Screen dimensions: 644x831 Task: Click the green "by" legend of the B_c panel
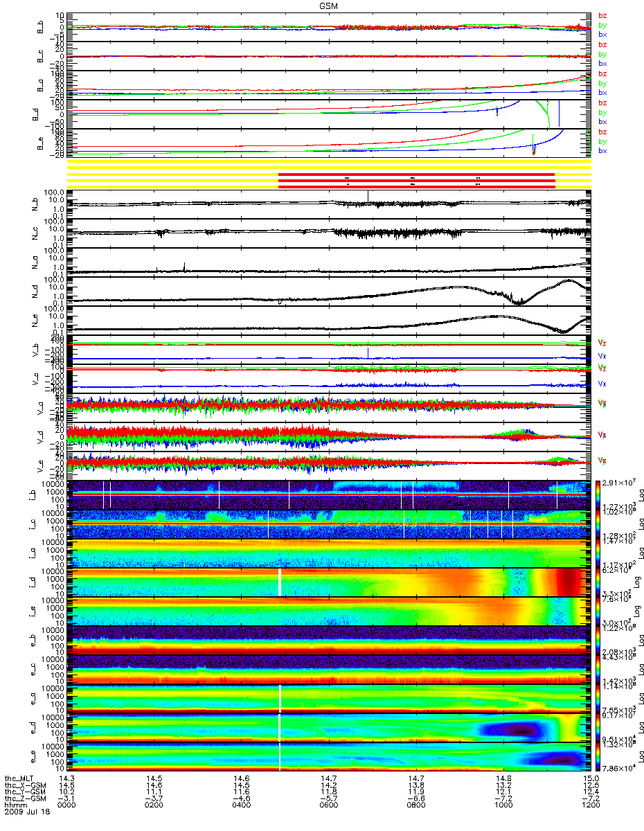(x=602, y=54)
